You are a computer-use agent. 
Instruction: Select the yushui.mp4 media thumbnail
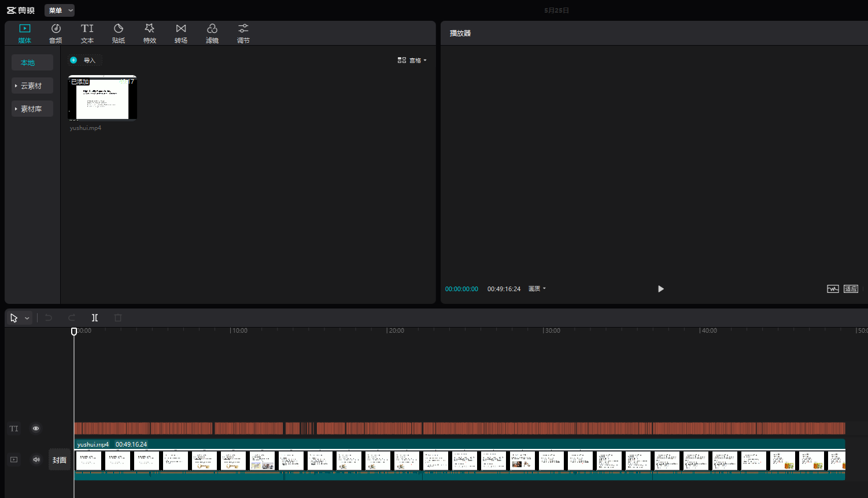pos(102,98)
